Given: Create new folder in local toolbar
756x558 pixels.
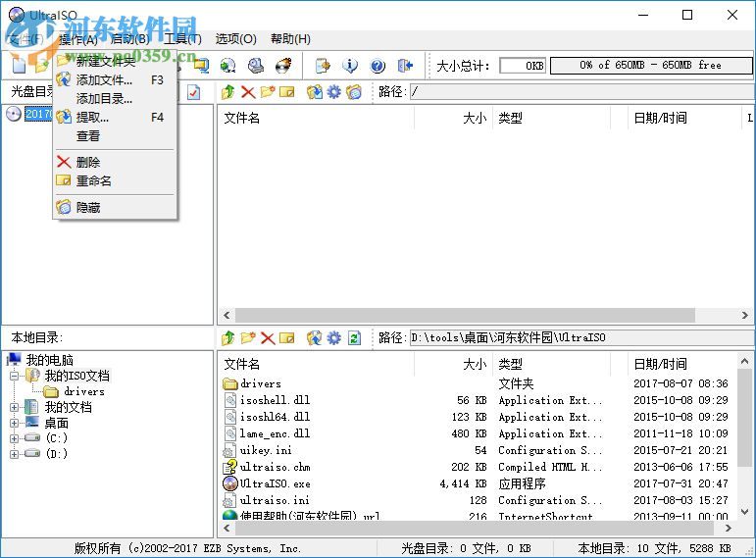Looking at the screenshot, I should (248, 338).
